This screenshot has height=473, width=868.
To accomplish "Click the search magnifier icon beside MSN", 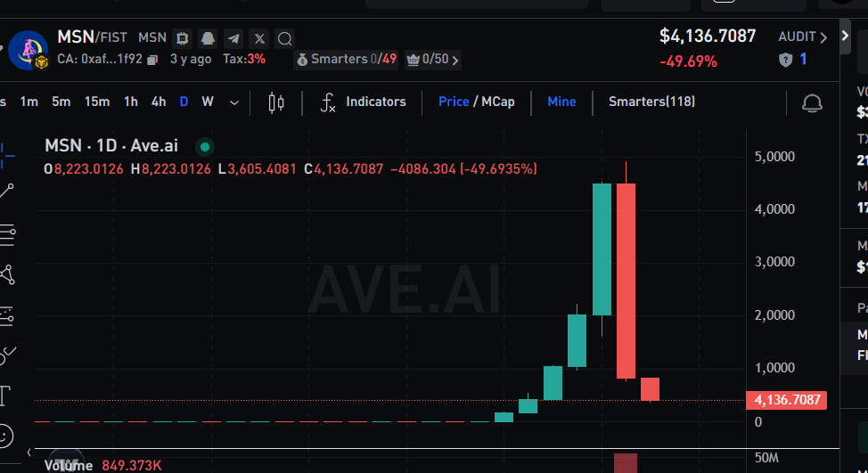I will click(x=285, y=38).
